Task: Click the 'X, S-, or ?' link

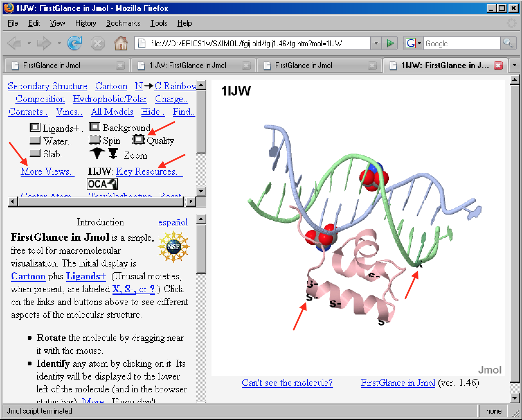Action: pos(134,289)
